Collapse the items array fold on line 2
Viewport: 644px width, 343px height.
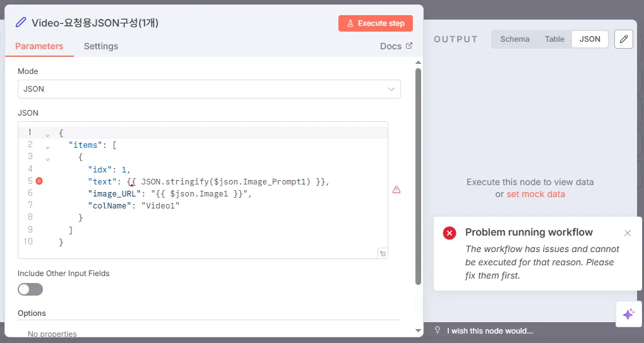(47, 147)
